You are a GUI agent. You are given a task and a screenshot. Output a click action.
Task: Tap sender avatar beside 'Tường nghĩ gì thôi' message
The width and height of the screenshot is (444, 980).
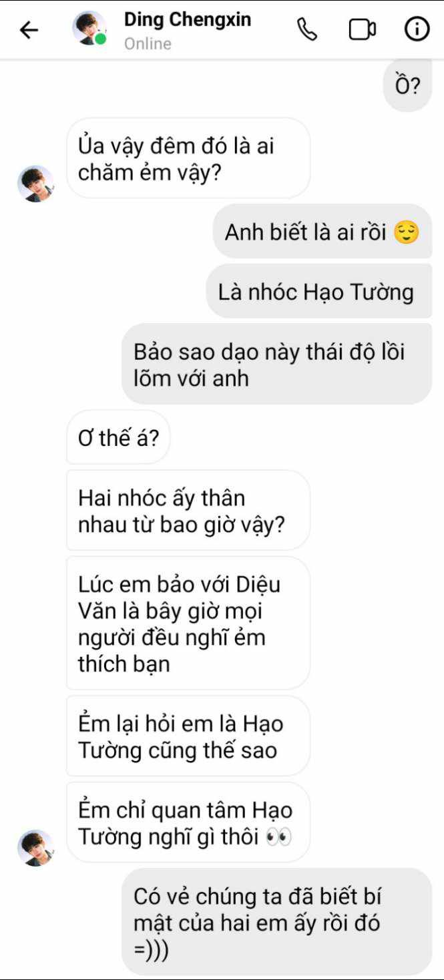35,848
